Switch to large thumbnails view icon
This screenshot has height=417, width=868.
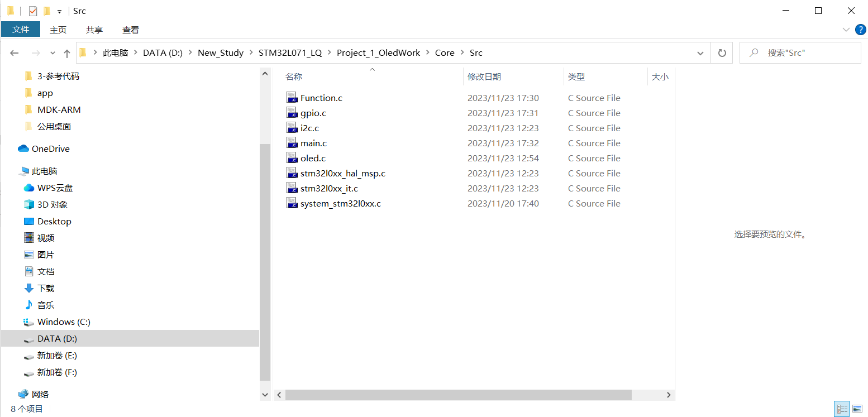(x=857, y=409)
